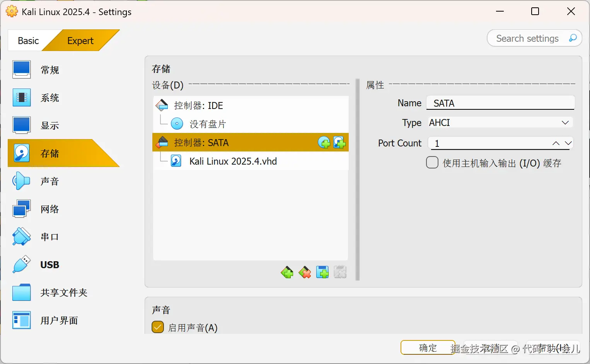Open the 用户界面 (User interface) icon
Viewport: 590px width, 364px height.
(x=21, y=320)
